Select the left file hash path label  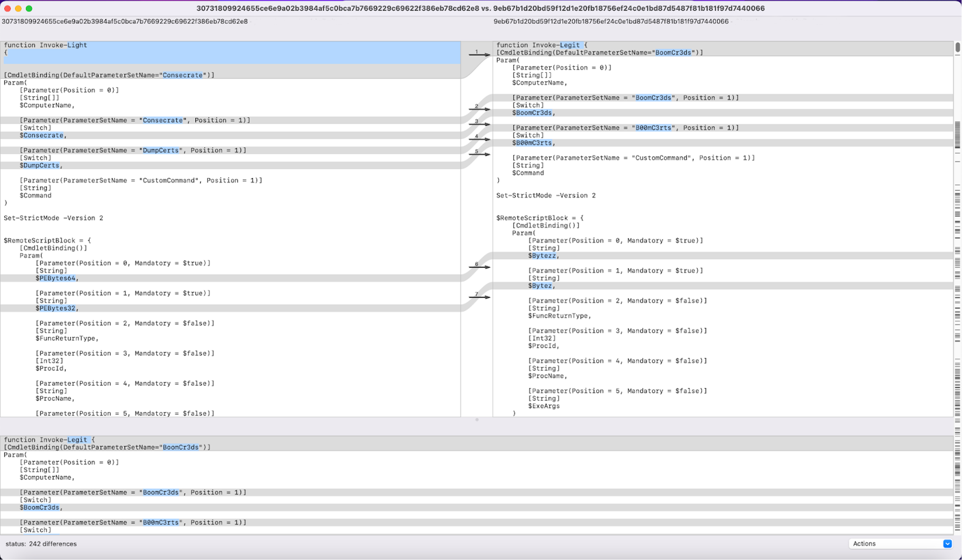coord(125,21)
